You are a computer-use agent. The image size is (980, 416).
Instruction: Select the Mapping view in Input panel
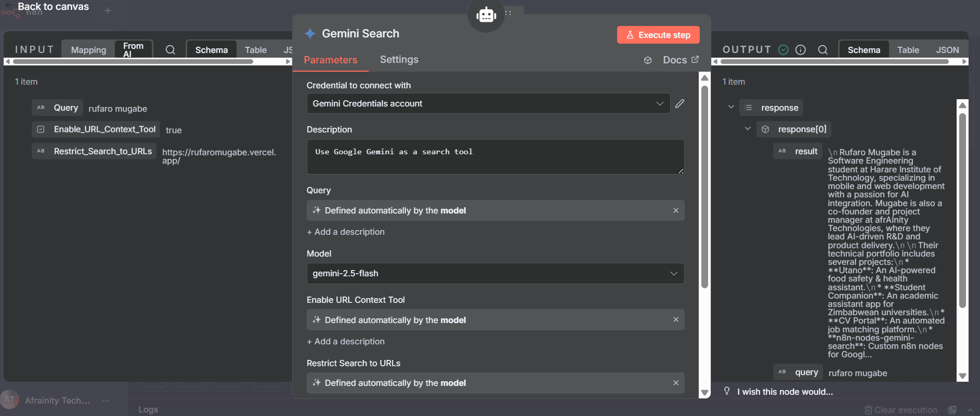pyautogui.click(x=88, y=50)
